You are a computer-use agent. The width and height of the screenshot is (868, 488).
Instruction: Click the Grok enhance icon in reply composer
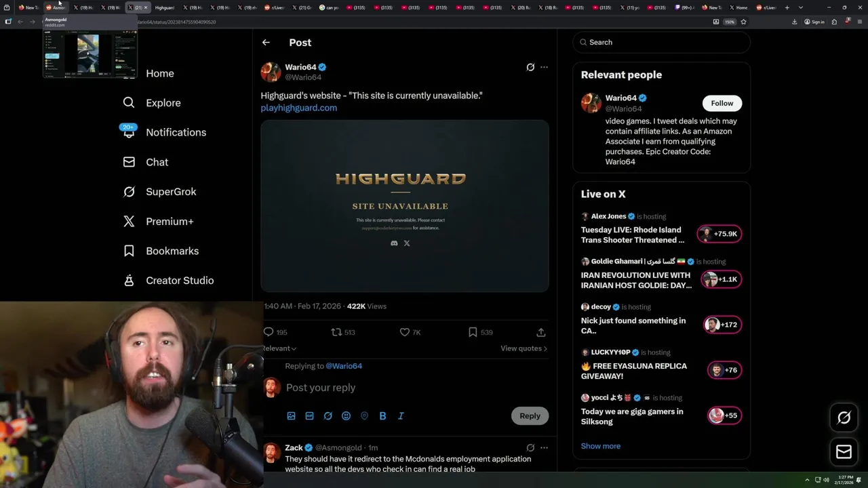click(x=328, y=415)
